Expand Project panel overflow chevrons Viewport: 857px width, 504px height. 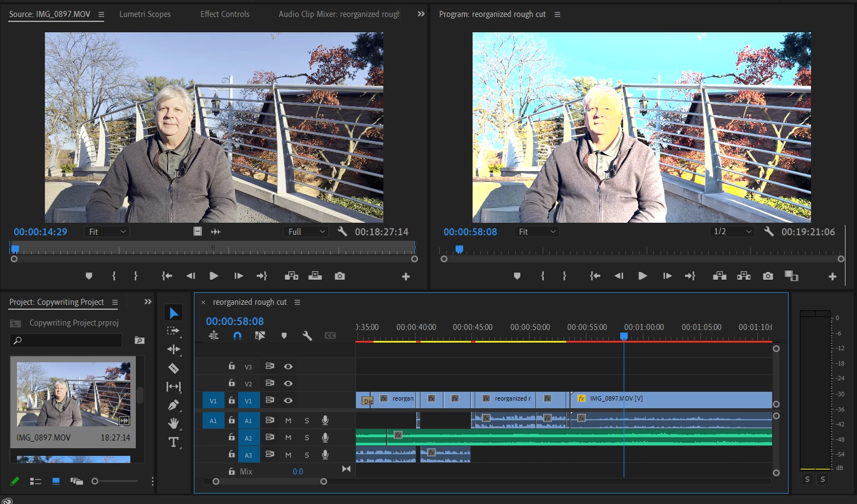148,302
